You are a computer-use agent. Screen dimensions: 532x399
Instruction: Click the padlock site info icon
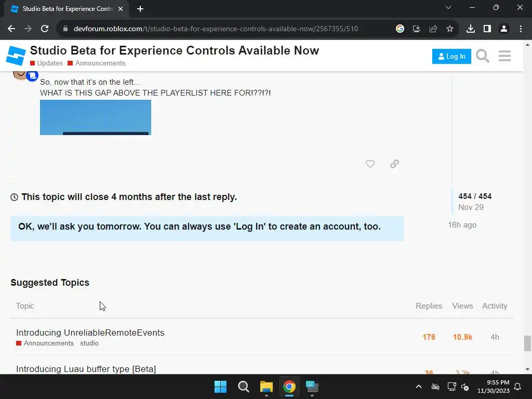[65, 29]
